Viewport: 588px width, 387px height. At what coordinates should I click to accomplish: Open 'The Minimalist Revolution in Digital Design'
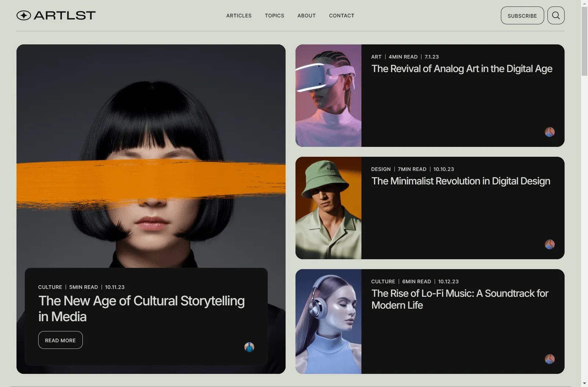pos(460,181)
